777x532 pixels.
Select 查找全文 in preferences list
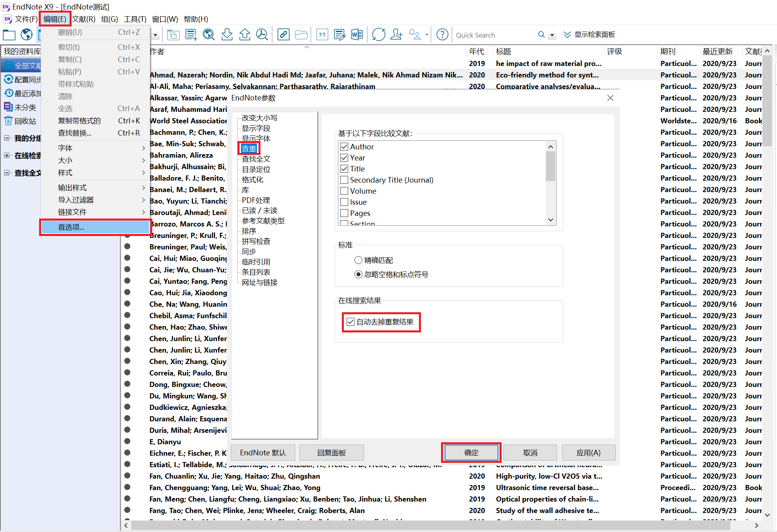pyautogui.click(x=256, y=159)
